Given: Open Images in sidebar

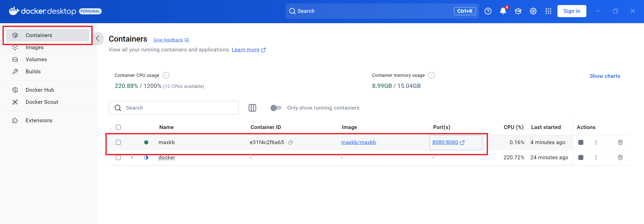Looking at the screenshot, I should (x=48, y=47).
